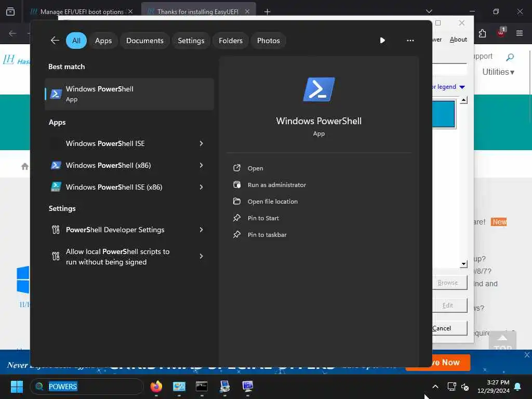Open the browser tab overview icon
Image resolution: width=532 pixels, height=399 pixels.
point(10,11)
